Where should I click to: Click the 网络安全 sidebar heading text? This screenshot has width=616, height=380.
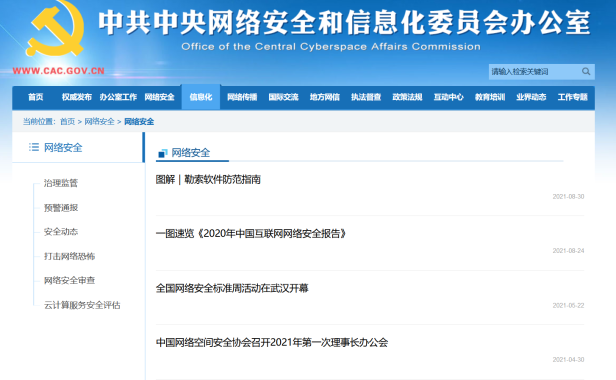pos(63,148)
